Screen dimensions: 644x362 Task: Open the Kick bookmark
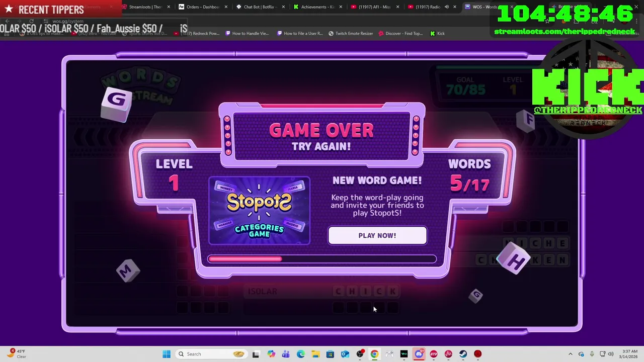coord(437,34)
